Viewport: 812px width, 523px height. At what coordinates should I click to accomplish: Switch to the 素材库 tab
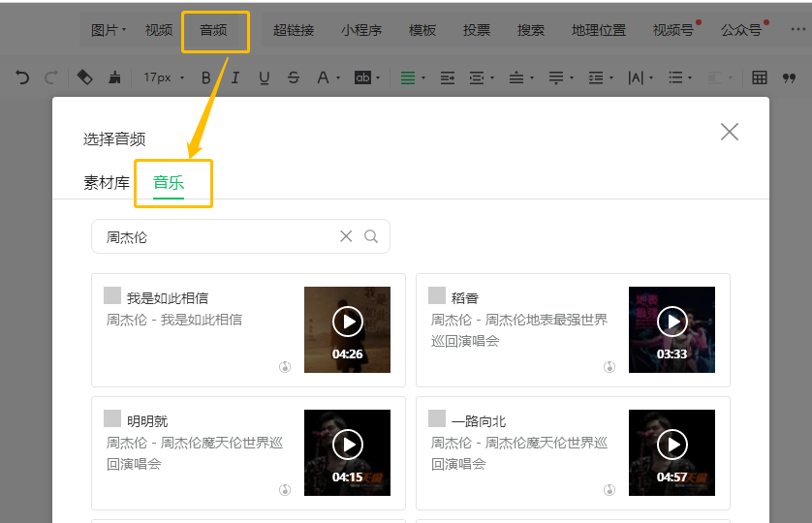(x=107, y=183)
